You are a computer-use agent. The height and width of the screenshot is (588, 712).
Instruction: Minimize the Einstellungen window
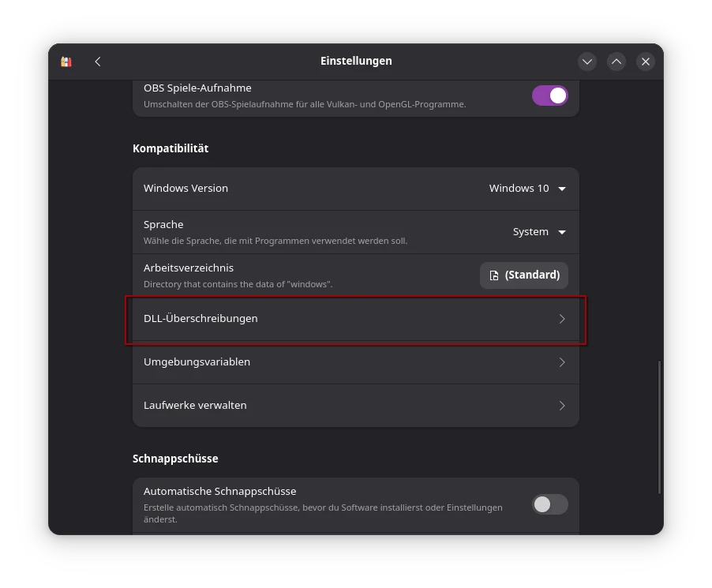click(x=586, y=62)
